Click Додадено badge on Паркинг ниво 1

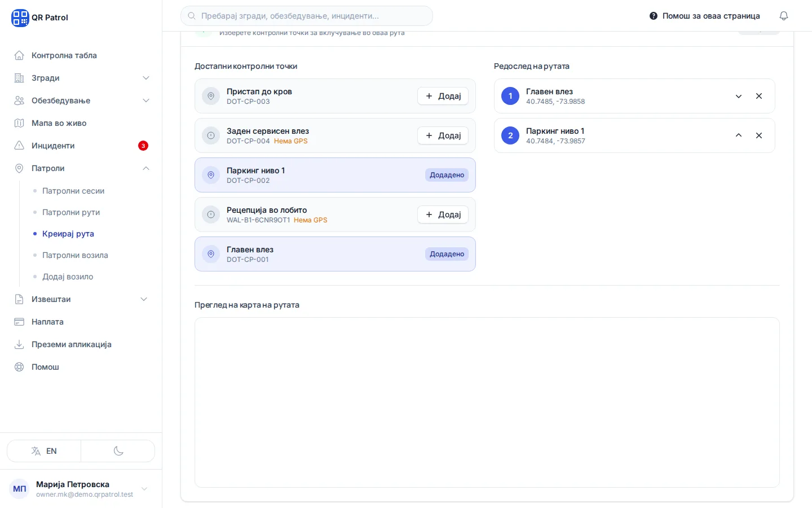[x=447, y=175]
